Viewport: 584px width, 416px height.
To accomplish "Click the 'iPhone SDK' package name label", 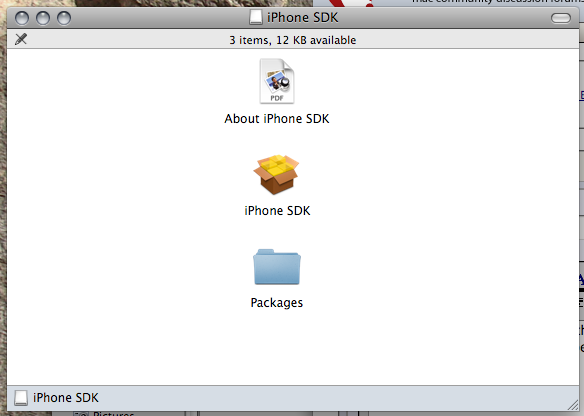I will (277, 211).
